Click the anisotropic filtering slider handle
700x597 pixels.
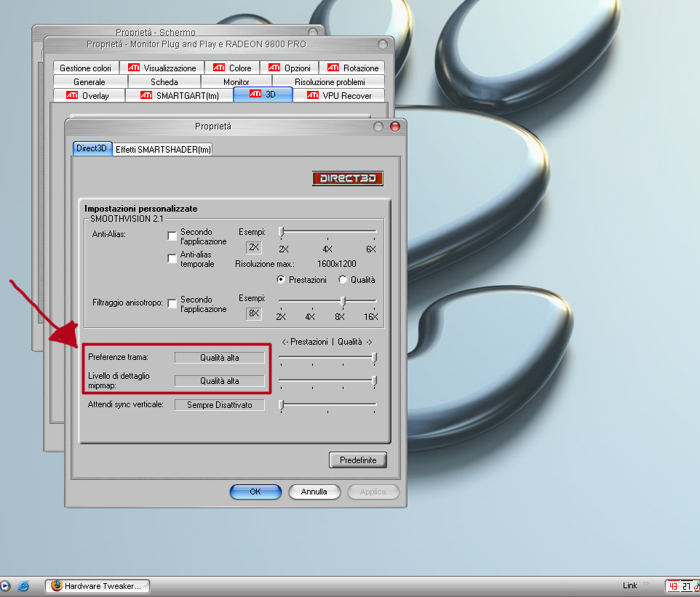[343, 301]
